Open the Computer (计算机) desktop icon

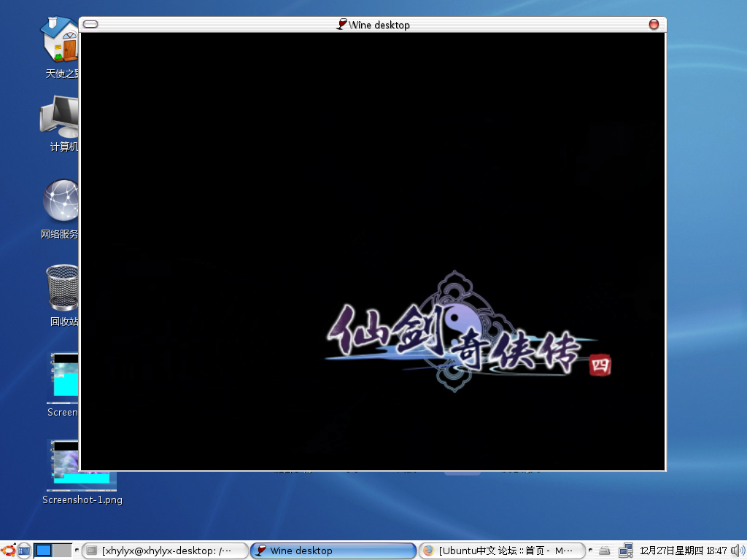coord(60,116)
